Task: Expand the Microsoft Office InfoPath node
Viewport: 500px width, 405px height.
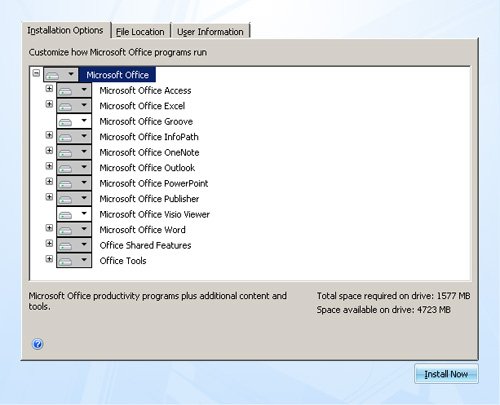Action: pyautogui.click(x=49, y=135)
